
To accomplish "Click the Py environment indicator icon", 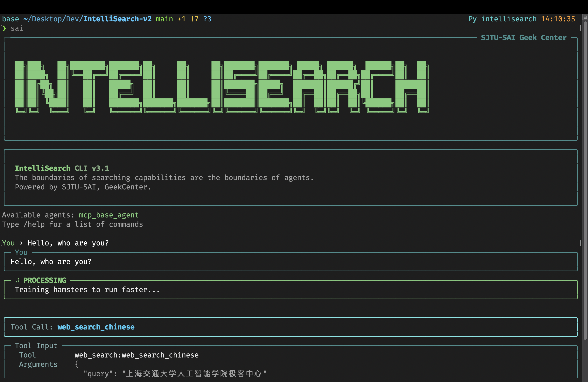I will click(472, 18).
